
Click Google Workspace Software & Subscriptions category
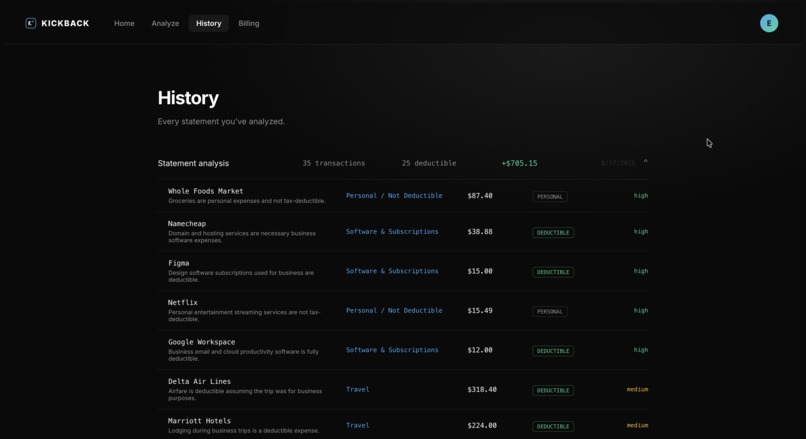[392, 350]
